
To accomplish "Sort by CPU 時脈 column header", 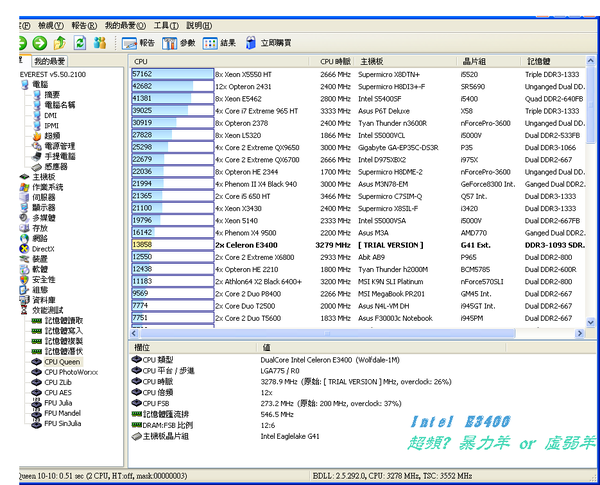I will (331, 61).
